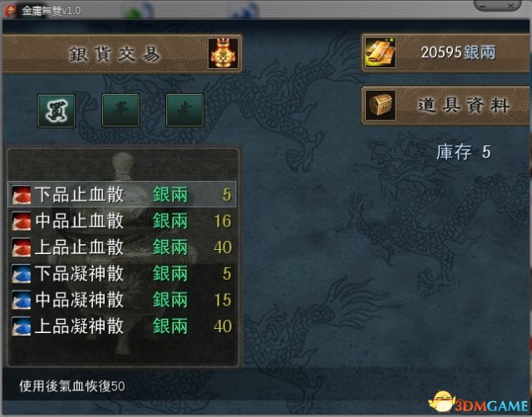Screen dimensions: 532x417
Task: Click the treasure chest icon
Action: [381, 105]
